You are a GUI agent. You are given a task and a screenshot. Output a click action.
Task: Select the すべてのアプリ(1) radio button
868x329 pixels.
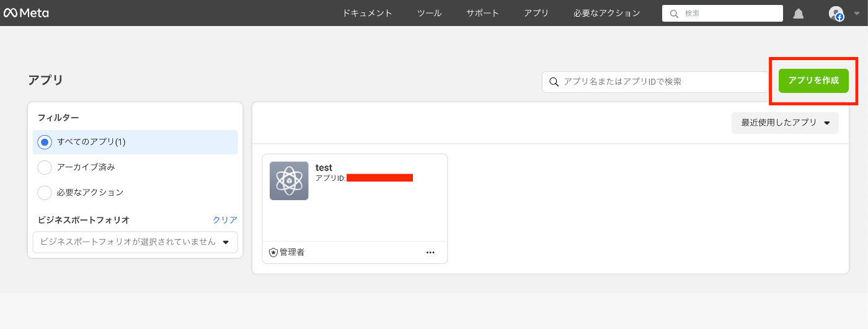[x=45, y=142]
